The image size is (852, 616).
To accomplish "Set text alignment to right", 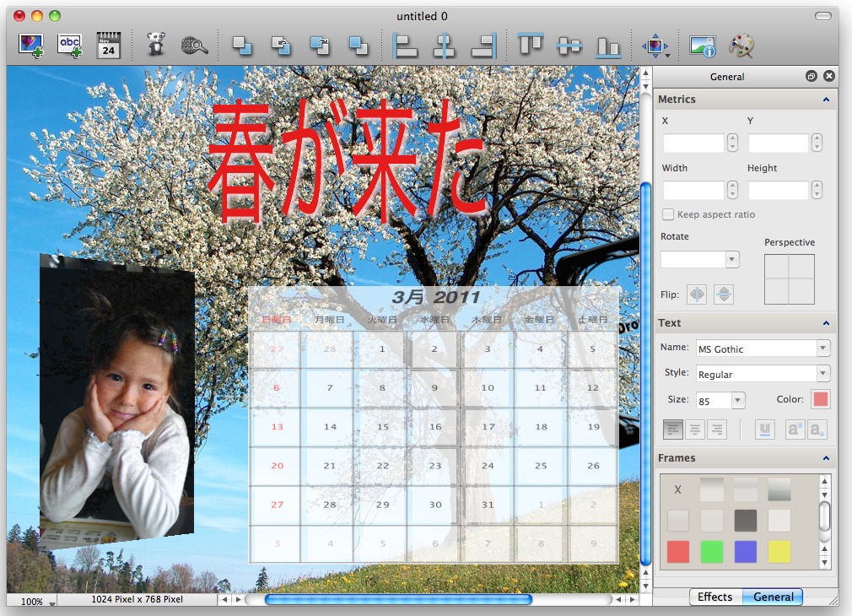I will tap(717, 430).
